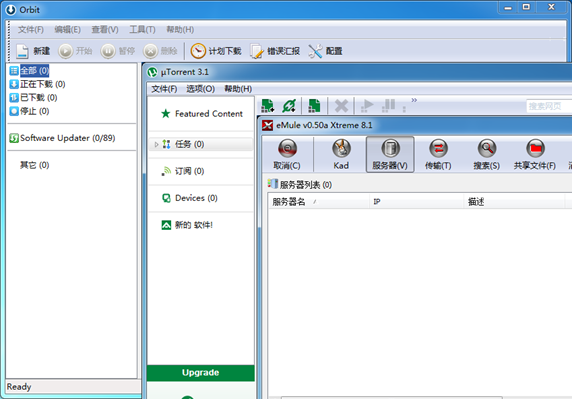Click the 删除 delete button in Orbit
Viewport: 572px width, 399px height.
160,51
